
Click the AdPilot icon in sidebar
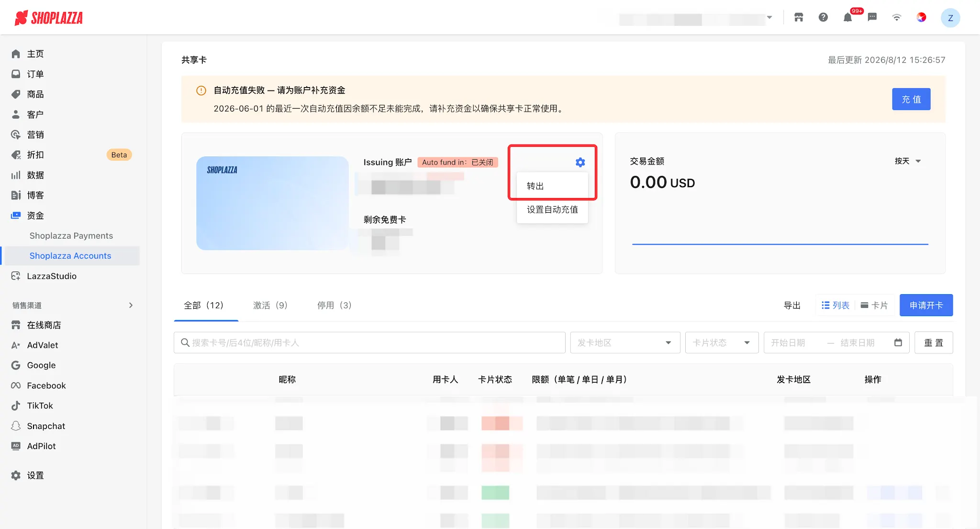click(x=16, y=446)
